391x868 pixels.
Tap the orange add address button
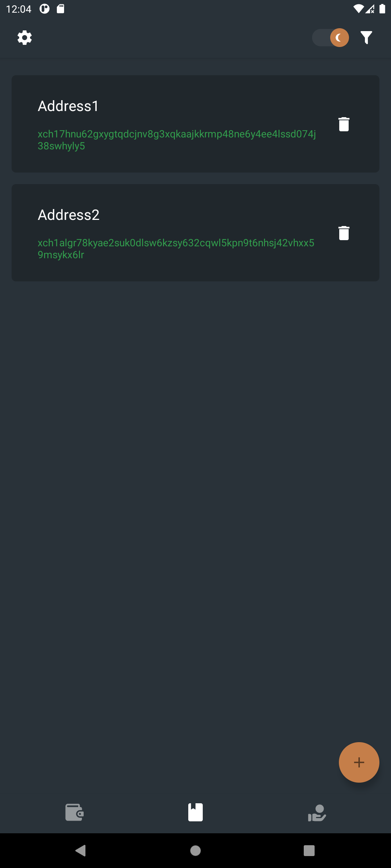point(359,762)
